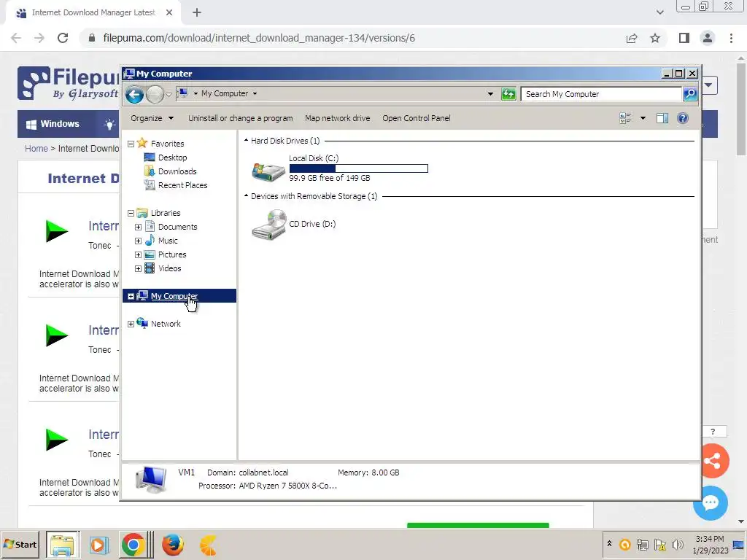Expand the Music library node
This screenshot has height=560, width=747.
click(138, 241)
